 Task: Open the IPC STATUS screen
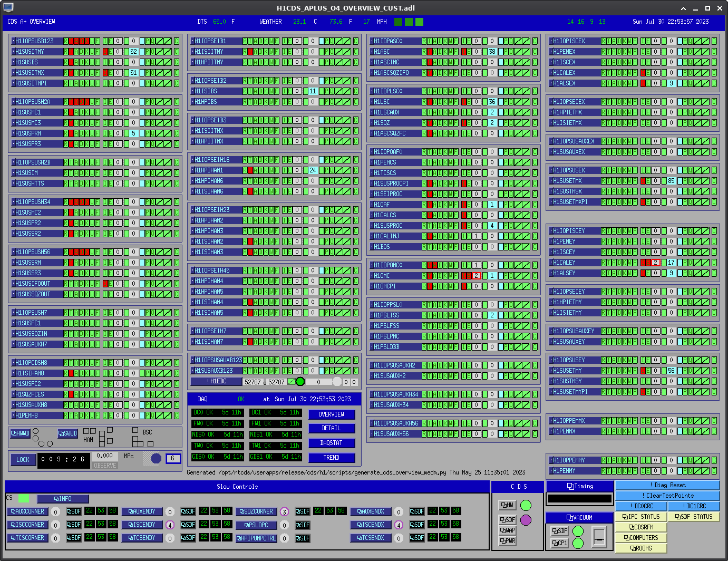pos(641,517)
